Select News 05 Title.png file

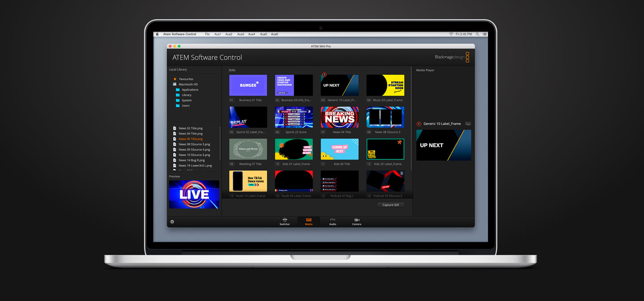tap(191, 139)
